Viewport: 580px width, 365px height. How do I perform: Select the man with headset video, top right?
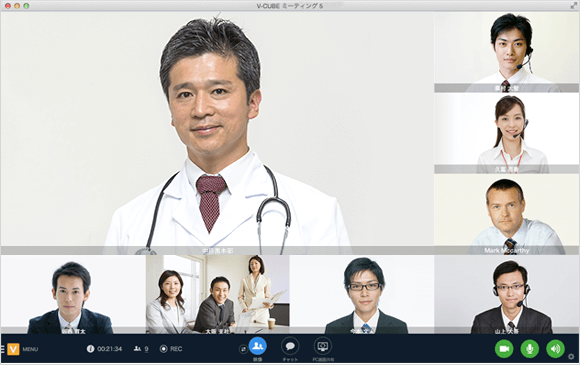click(507, 52)
